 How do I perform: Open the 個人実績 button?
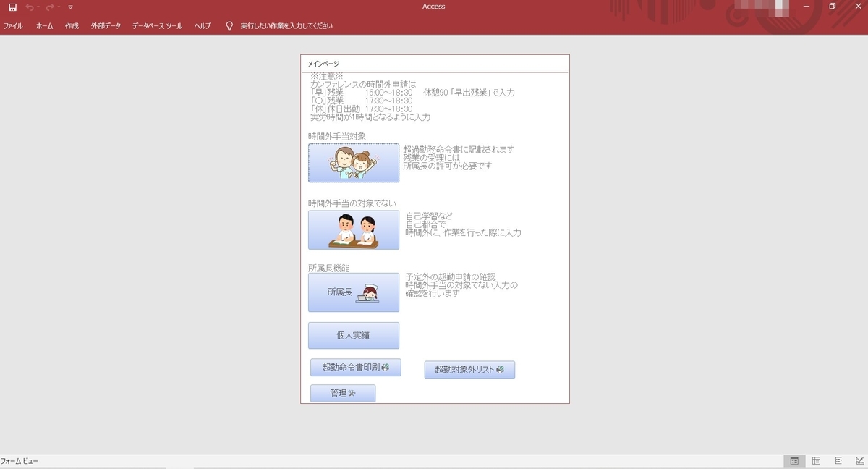[354, 336]
